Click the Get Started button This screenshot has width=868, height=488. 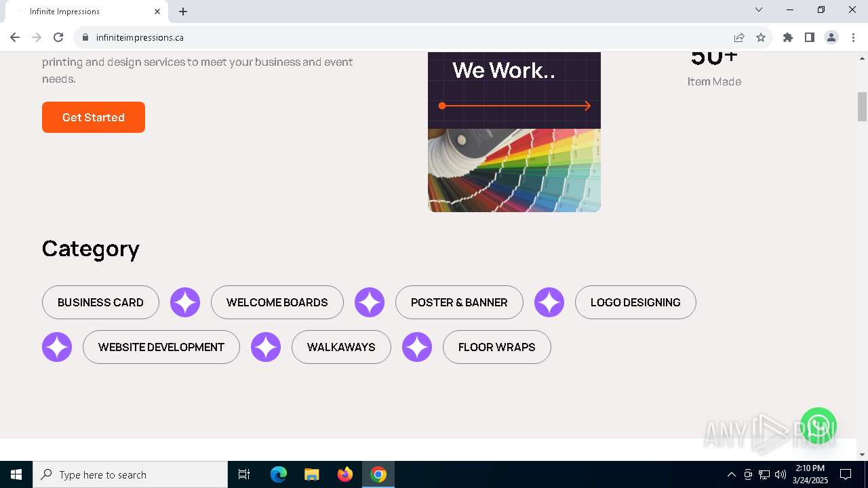click(x=94, y=117)
